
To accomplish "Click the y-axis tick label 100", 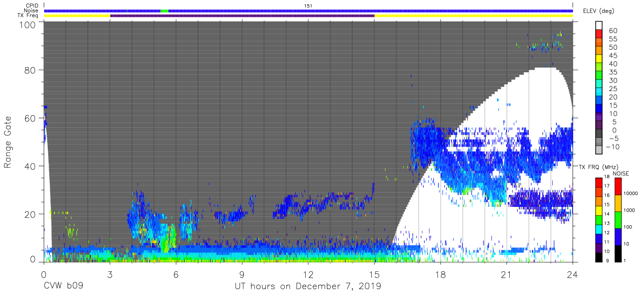I will [28, 25].
